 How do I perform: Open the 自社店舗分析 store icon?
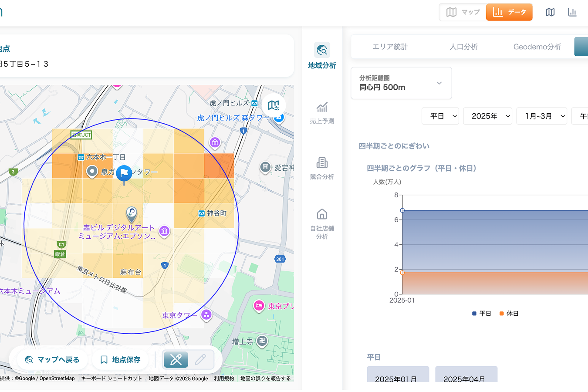pyautogui.click(x=322, y=214)
